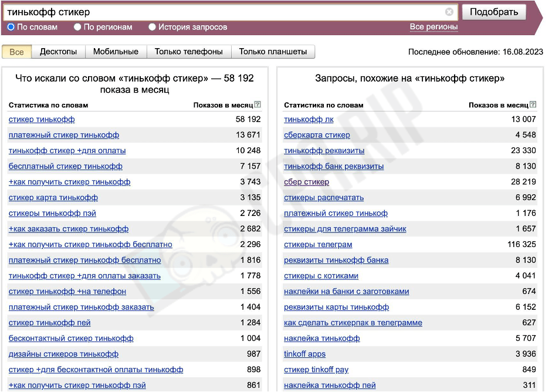552x392 pixels.
Task: Open the 'стикеры с котиками' link
Action: [x=321, y=276]
